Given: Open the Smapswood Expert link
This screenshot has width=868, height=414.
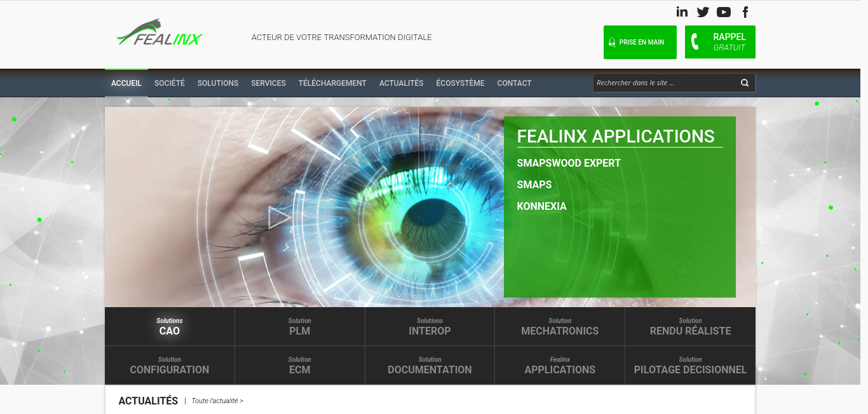Looking at the screenshot, I should point(569,163).
